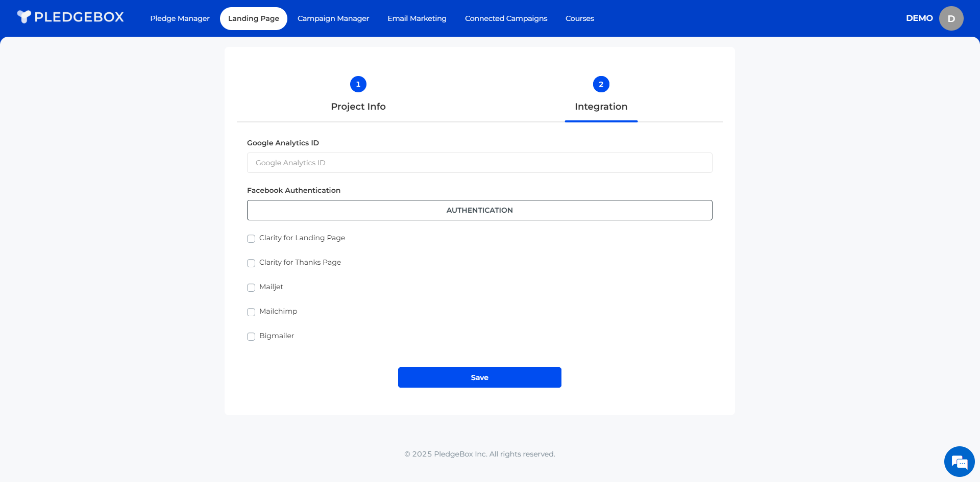Click the Mailjet label text
Image resolution: width=980 pixels, height=482 pixels.
coord(271,287)
